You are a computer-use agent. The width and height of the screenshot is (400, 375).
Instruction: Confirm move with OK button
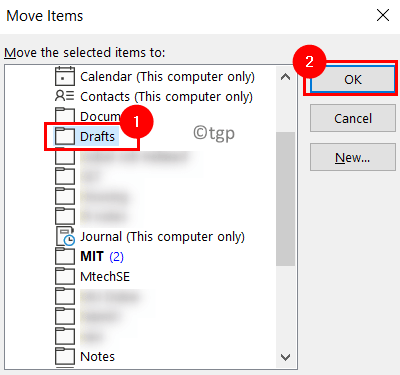pyautogui.click(x=353, y=79)
